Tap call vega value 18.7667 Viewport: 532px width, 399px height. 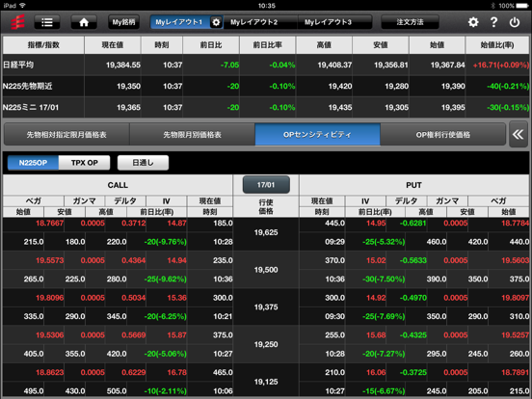49,224
